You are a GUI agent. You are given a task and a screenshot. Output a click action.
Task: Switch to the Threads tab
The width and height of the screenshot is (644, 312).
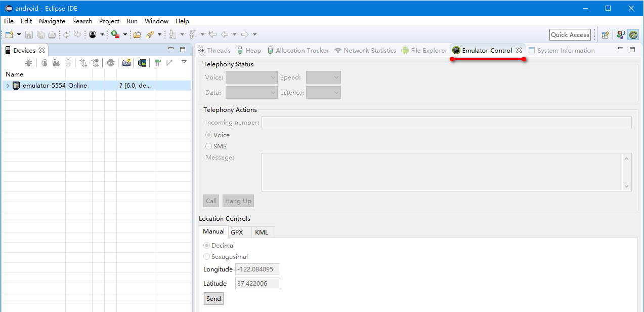click(x=214, y=51)
